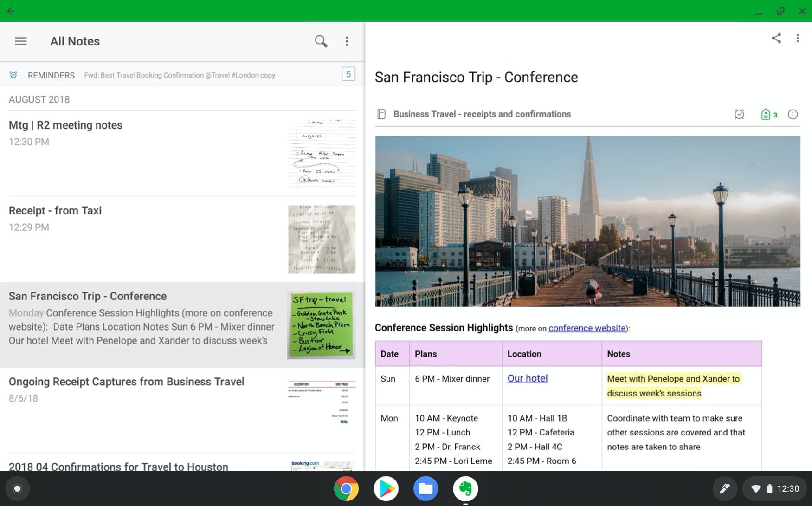This screenshot has width=812, height=506.
Task: Open the Files app from the shelf
Action: point(425,488)
